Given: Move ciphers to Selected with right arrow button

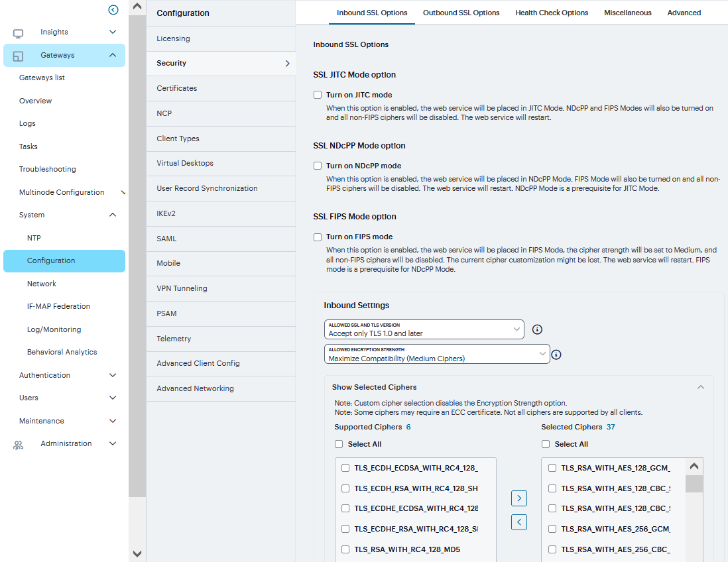Looking at the screenshot, I should click(x=519, y=498).
